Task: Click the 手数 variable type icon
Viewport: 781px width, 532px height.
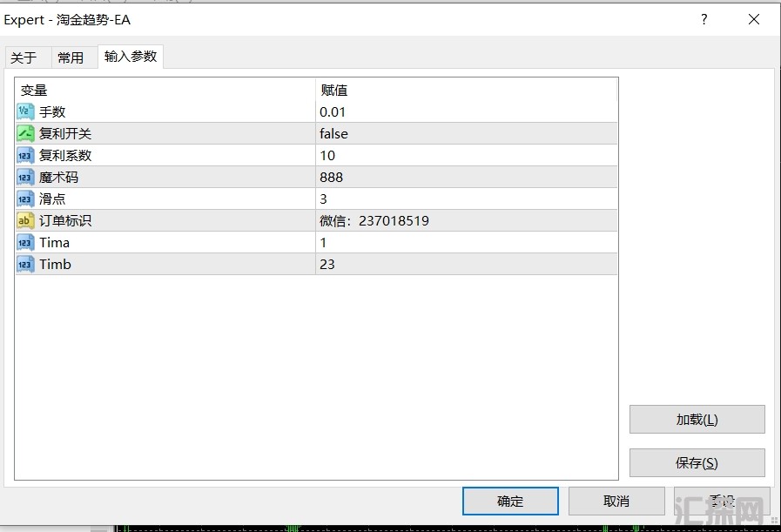Action: [25, 111]
